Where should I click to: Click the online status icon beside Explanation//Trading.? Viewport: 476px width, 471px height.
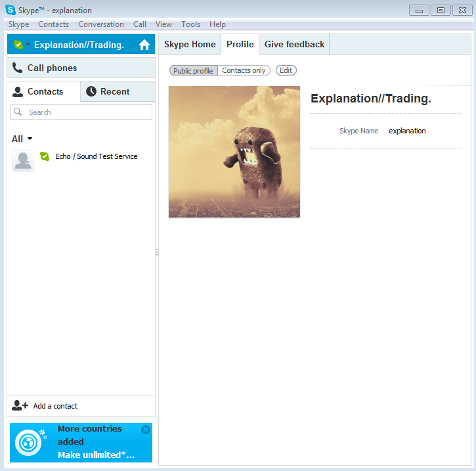[x=18, y=45]
